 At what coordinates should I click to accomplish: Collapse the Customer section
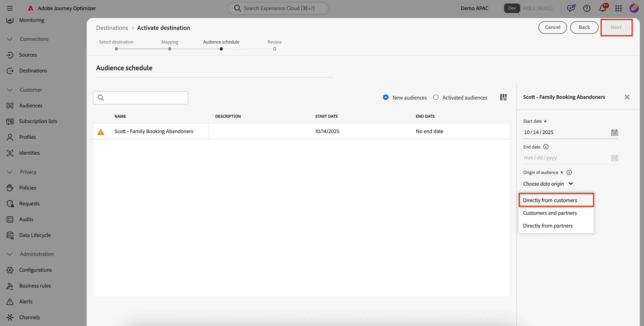tap(9, 90)
